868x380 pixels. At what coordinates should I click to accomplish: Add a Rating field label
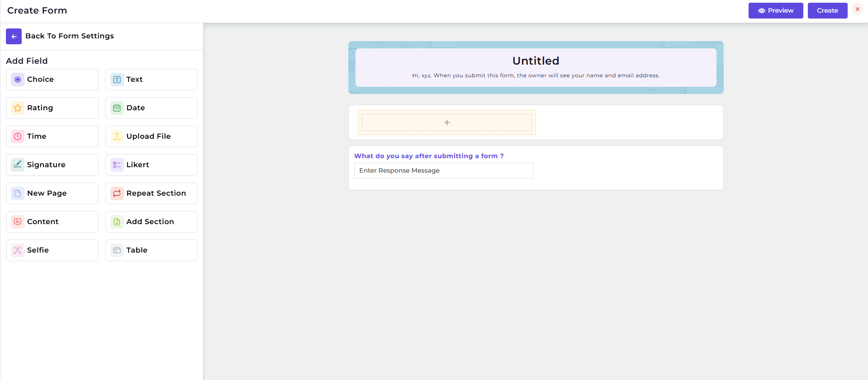point(40,108)
